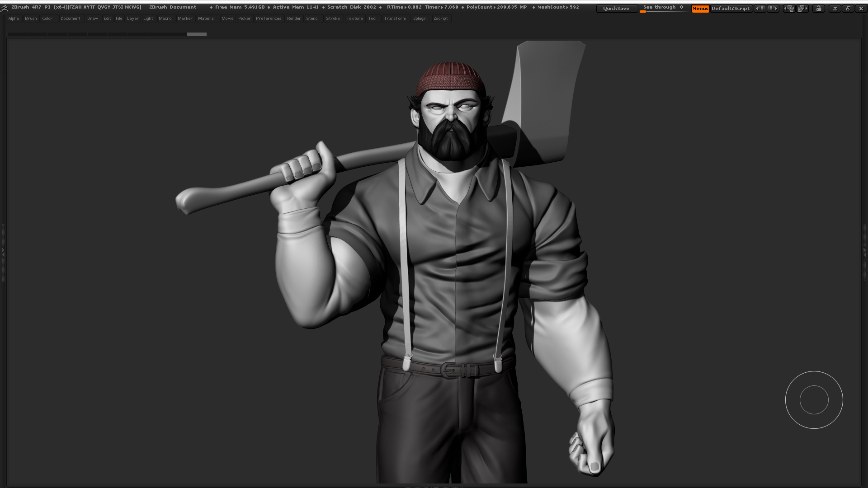Click the DefaultZScript button
868x488 pixels.
tap(731, 9)
